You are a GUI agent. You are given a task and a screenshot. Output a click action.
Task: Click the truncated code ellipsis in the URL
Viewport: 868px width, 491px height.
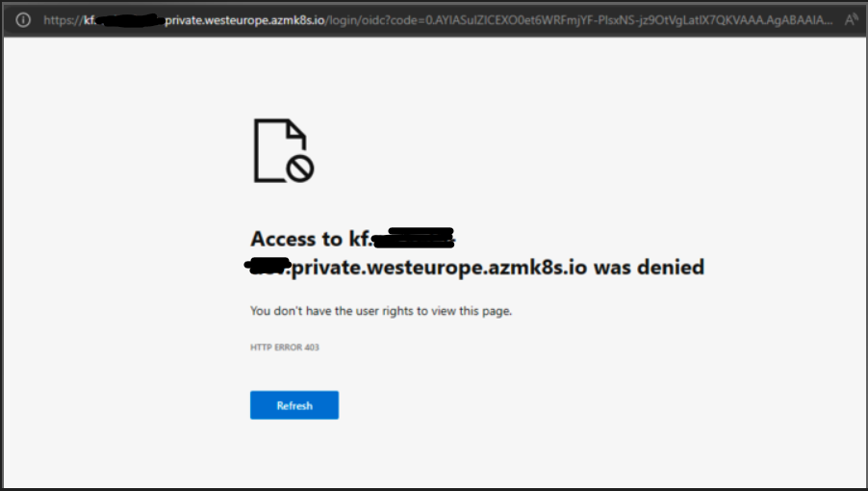point(827,21)
